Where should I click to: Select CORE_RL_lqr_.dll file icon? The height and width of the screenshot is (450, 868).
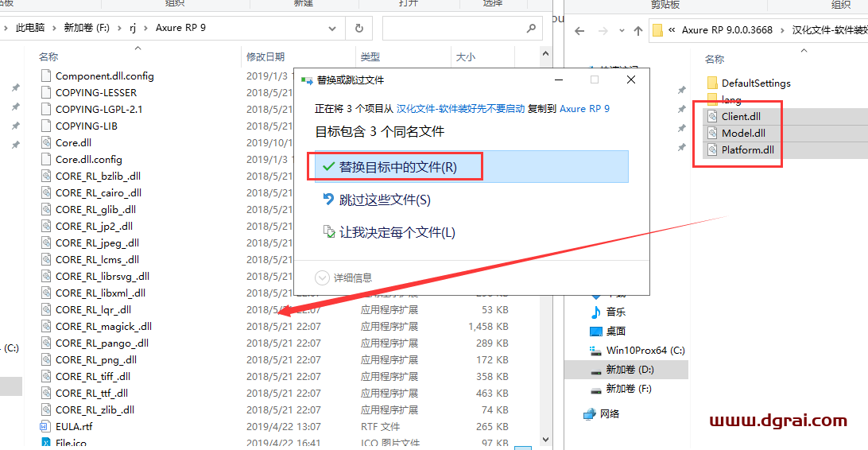click(46, 309)
